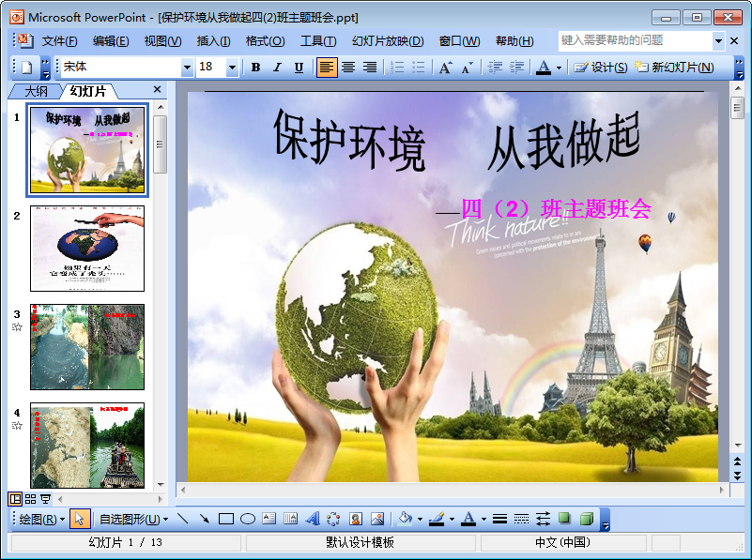The width and height of the screenshot is (752, 560).
Task: Increase font size
Action: click(x=445, y=68)
